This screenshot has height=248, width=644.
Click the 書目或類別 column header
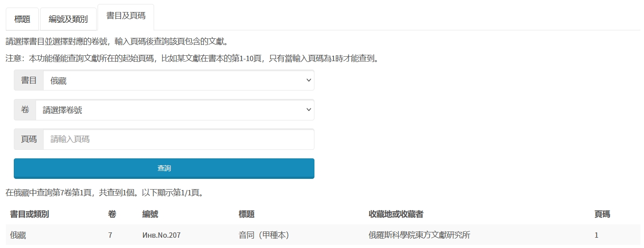coord(29,214)
